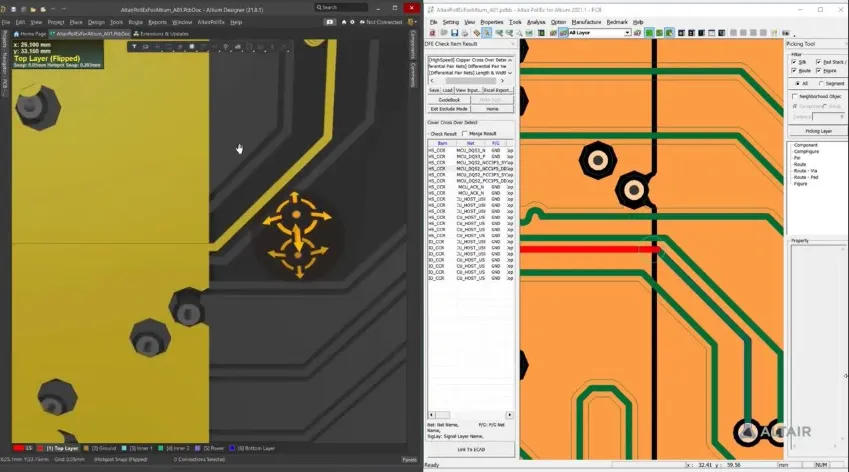Screen dimensions: 849x472
Task: Click the third green layer view icon in PollEx
Action: [x=669, y=33]
